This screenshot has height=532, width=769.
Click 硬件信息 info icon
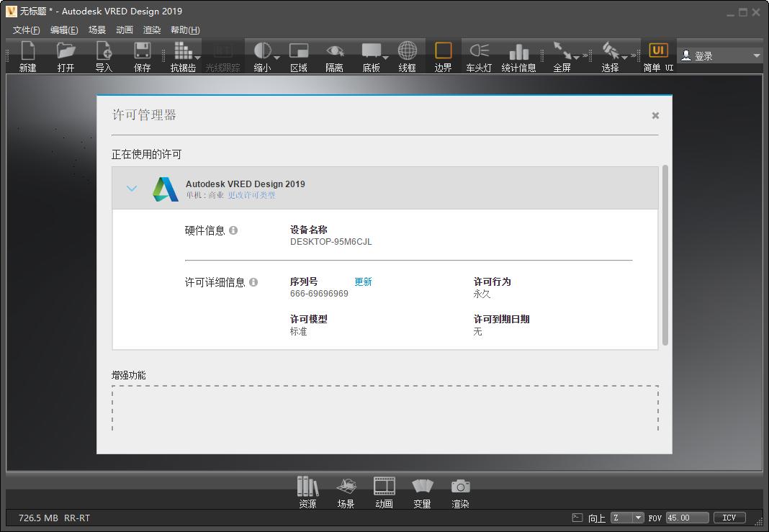click(233, 230)
